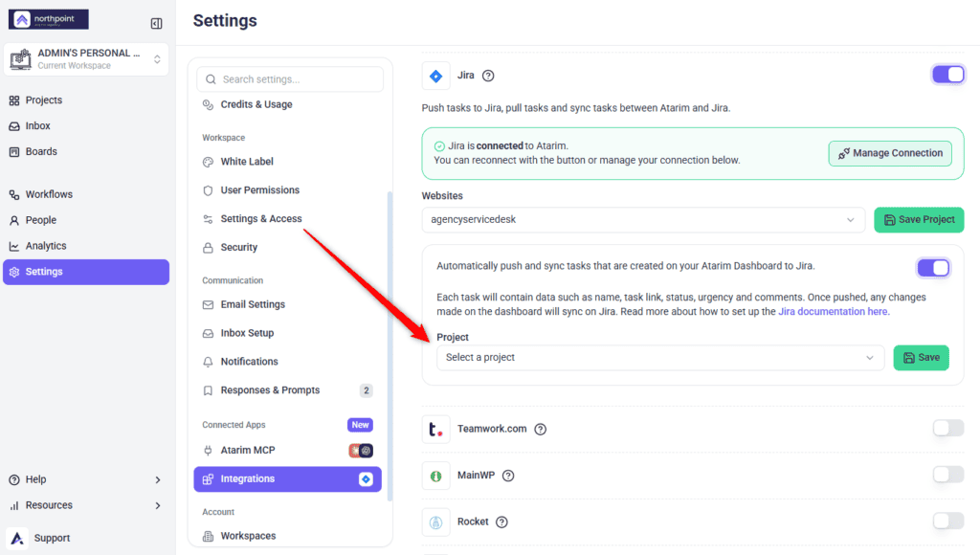Click the green Save button
This screenshot has width=980, height=555.
[x=922, y=358]
